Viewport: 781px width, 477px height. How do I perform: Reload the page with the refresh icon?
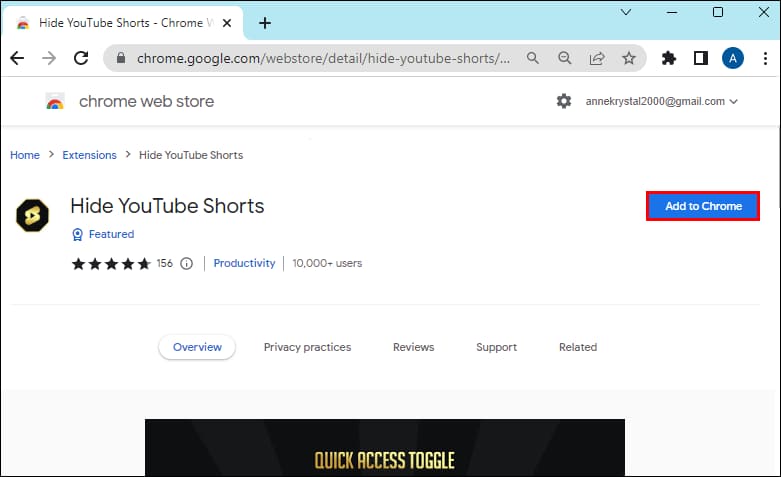(81, 58)
